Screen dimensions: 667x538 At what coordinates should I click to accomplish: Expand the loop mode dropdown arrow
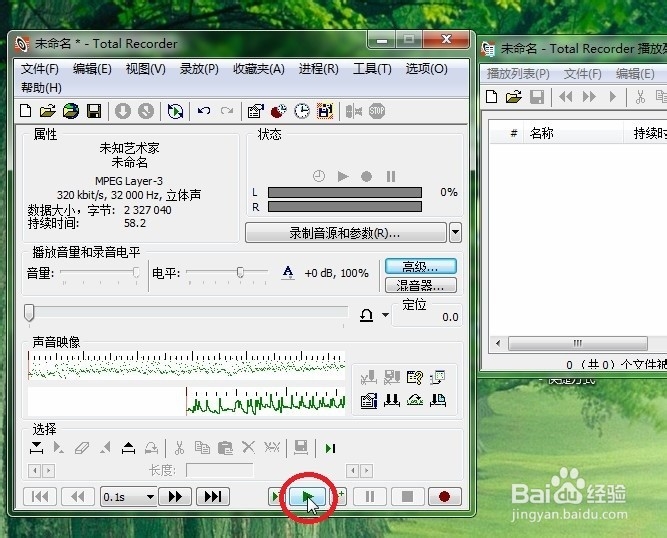pyautogui.click(x=385, y=315)
